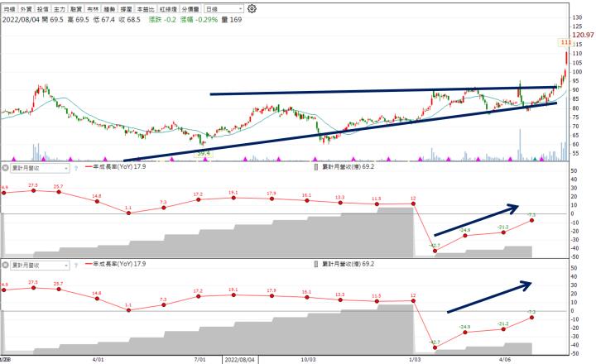Click gray swatch of upper 累計月營收(億) legend
The height and width of the screenshot is (364, 596).
coord(316,167)
